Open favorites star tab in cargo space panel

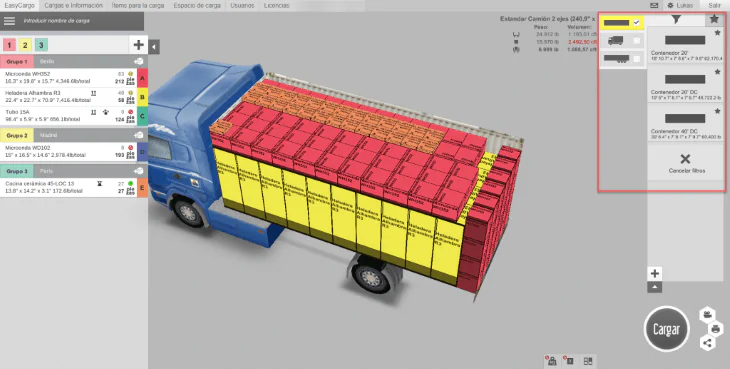pos(714,19)
